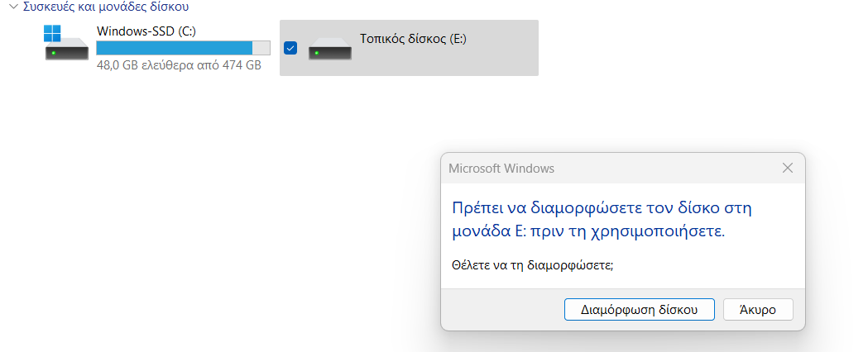Select the Τοπικός δίσκος (E:) drive icon

pyautogui.click(x=330, y=49)
